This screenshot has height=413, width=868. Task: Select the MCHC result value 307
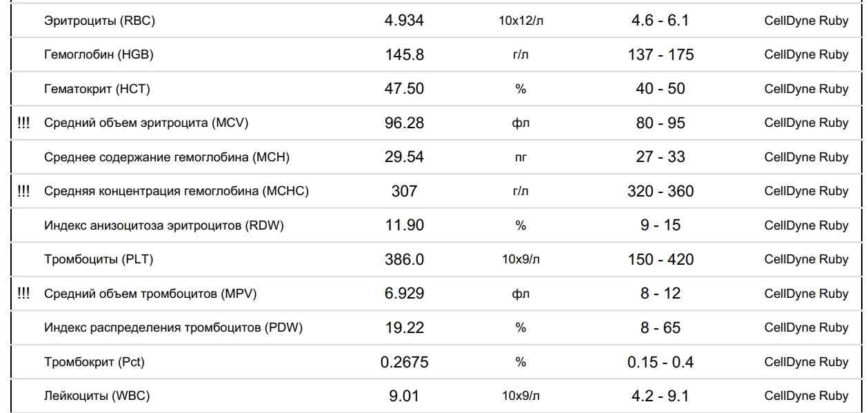pos(404,192)
